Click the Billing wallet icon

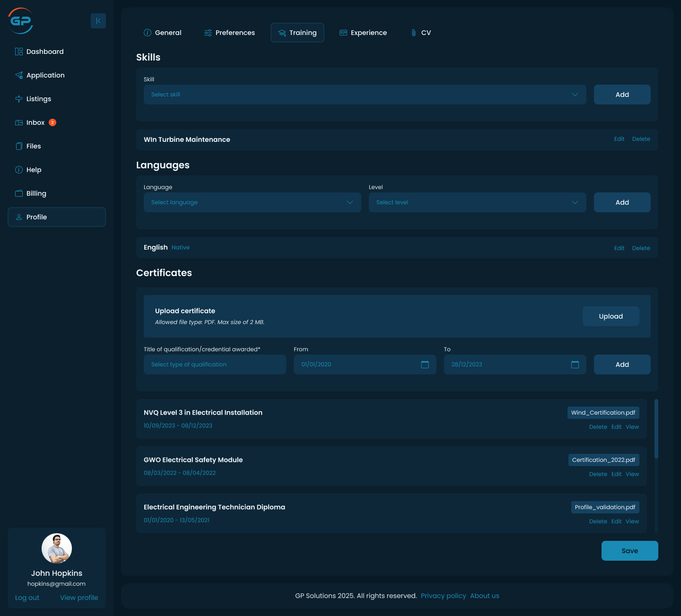19,193
